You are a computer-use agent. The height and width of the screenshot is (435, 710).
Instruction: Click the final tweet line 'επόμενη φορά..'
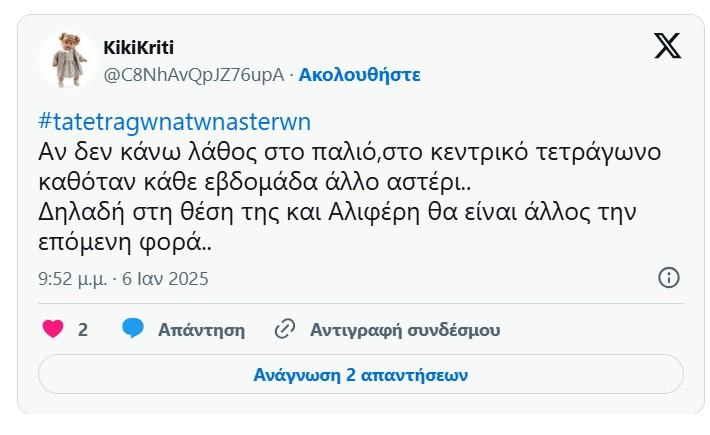click(125, 242)
